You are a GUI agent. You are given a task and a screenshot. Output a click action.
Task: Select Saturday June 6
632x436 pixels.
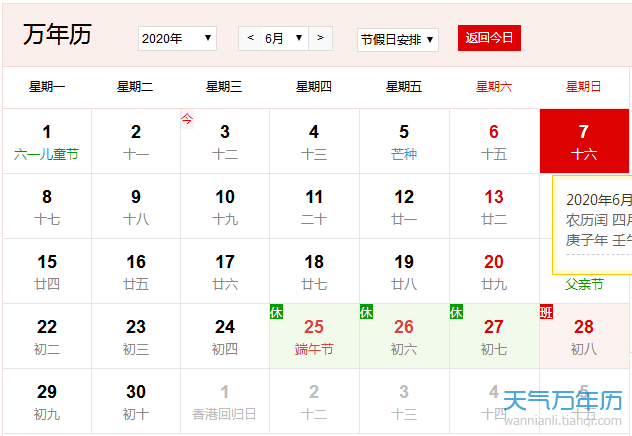click(x=494, y=141)
